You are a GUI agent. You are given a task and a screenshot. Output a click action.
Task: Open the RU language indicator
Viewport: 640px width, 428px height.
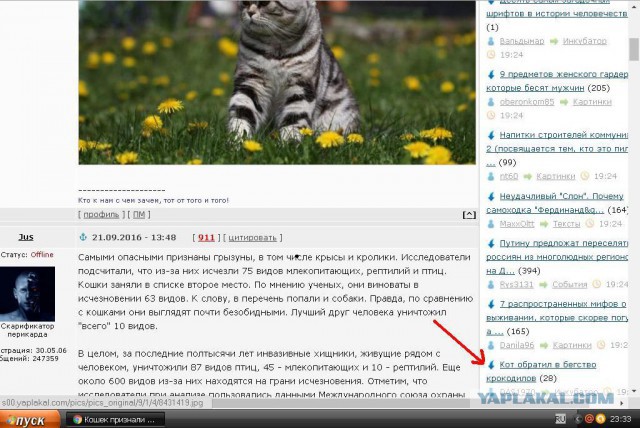[560, 419]
